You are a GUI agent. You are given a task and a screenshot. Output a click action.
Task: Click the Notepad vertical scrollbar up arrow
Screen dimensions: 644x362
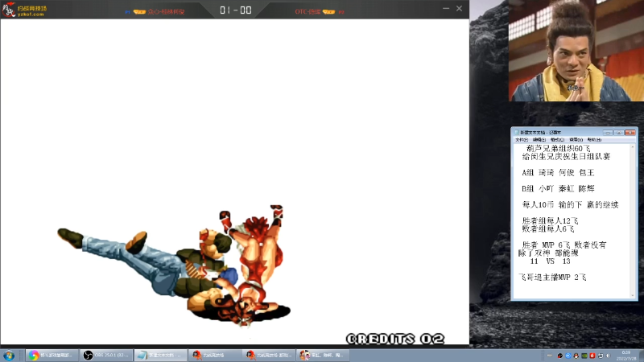[x=633, y=146]
